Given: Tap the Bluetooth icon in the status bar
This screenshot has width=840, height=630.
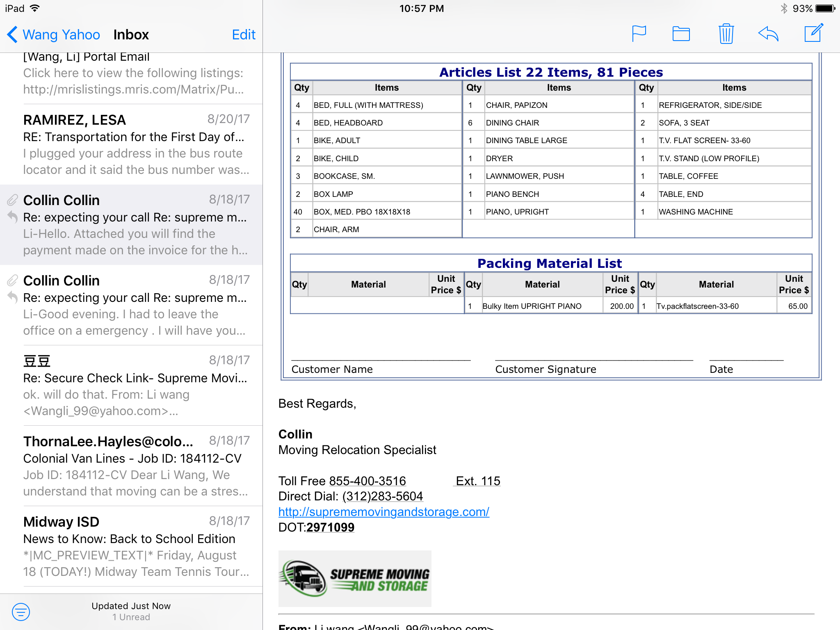Looking at the screenshot, I should tap(784, 8).
